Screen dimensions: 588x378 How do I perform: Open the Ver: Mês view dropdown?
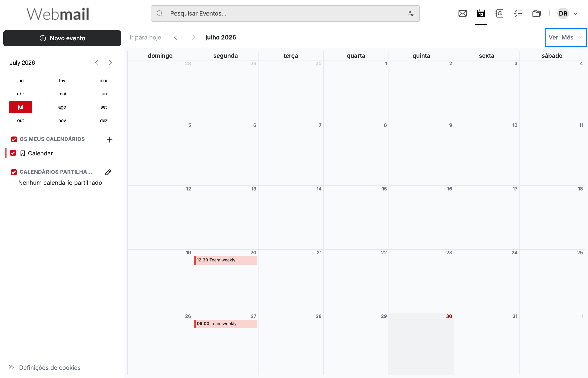click(x=565, y=38)
